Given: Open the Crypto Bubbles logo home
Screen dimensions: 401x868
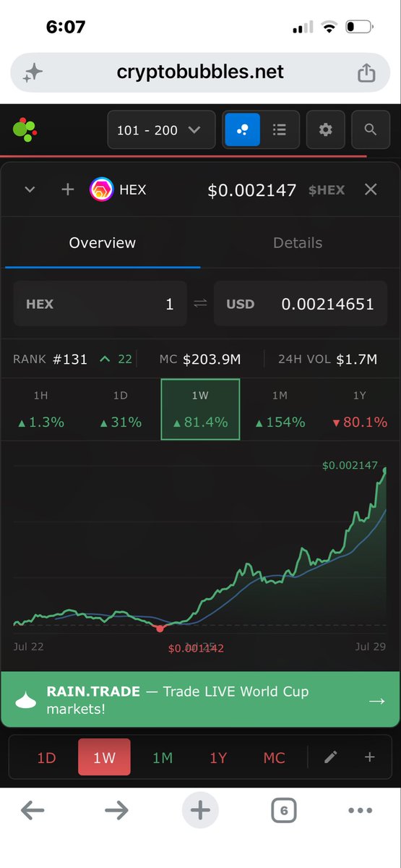Looking at the screenshot, I should (24, 129).
